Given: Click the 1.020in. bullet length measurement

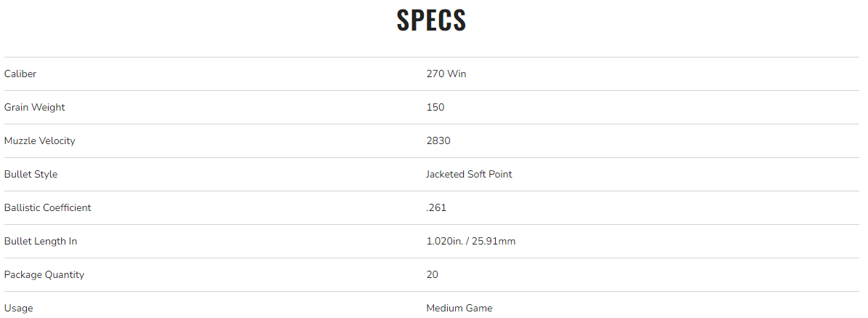Looking at the screenshot, I should [x=443, y=241].
